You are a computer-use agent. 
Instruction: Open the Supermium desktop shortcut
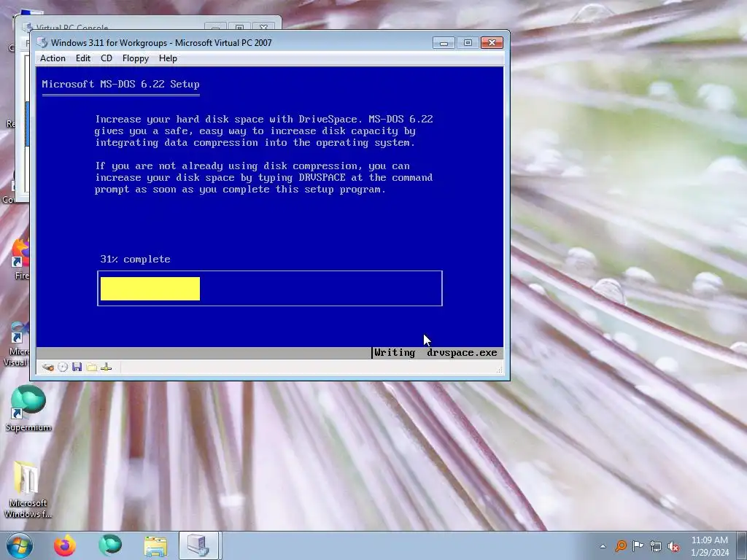pos(28,409)
